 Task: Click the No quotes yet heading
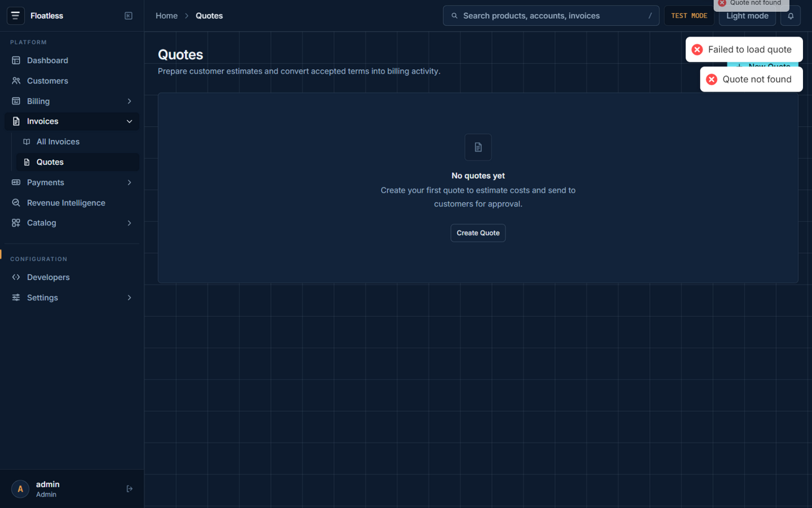pyautogui.click(x=478, y=176)
